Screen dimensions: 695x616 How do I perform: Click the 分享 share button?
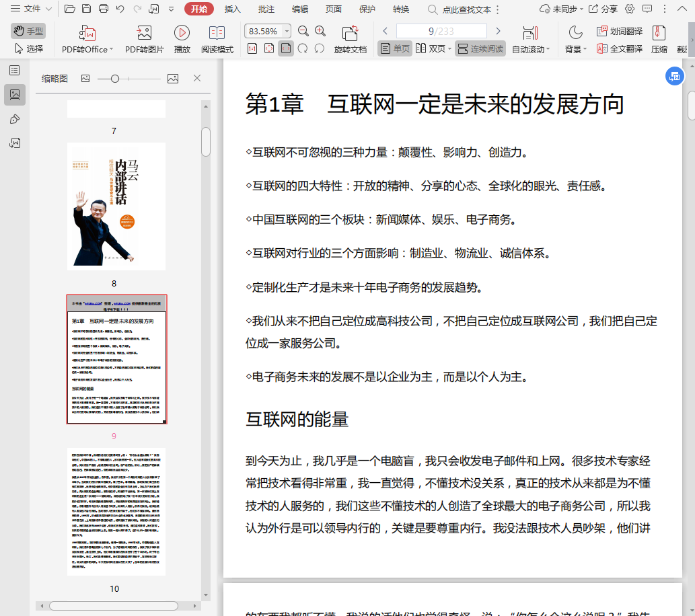[603, 9]
